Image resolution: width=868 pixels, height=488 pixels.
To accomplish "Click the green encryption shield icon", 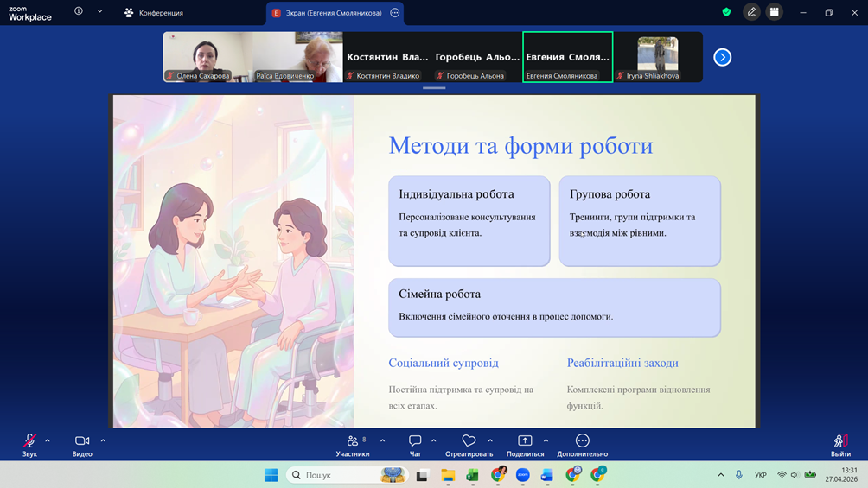I will [726, 13].
